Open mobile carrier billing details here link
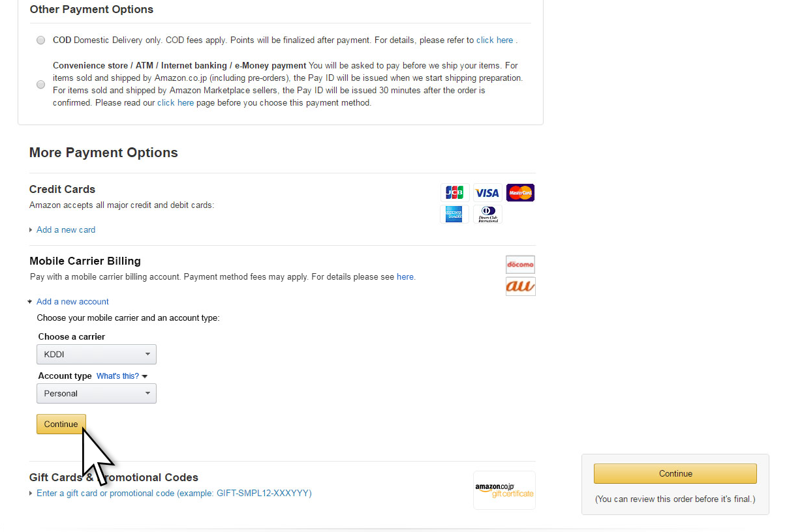The image size is (787, 532). click(x=405, y=277)
